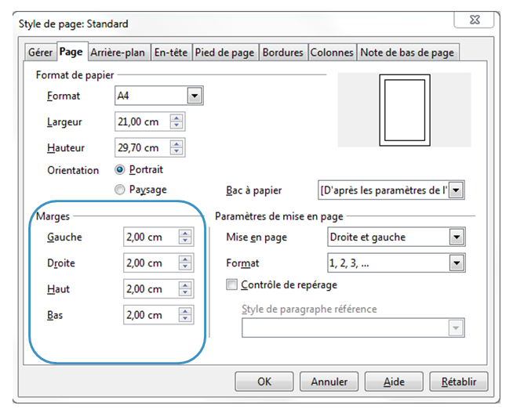The height and width of the screenshot is (420, 513).
Task: Open the Bac à papier dropdown
Action: [391, 190]
